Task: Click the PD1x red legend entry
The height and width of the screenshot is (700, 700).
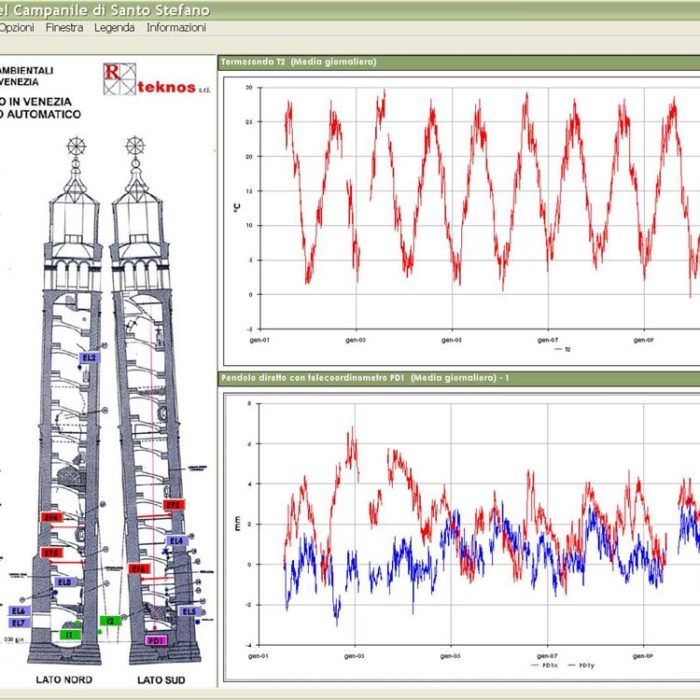Action: [545, 663]
